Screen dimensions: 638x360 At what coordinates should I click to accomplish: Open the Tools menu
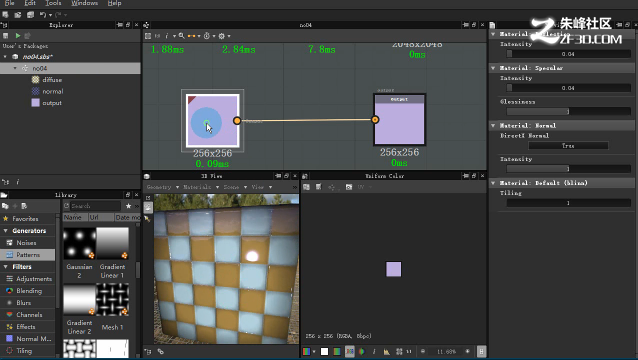(53, 3)
